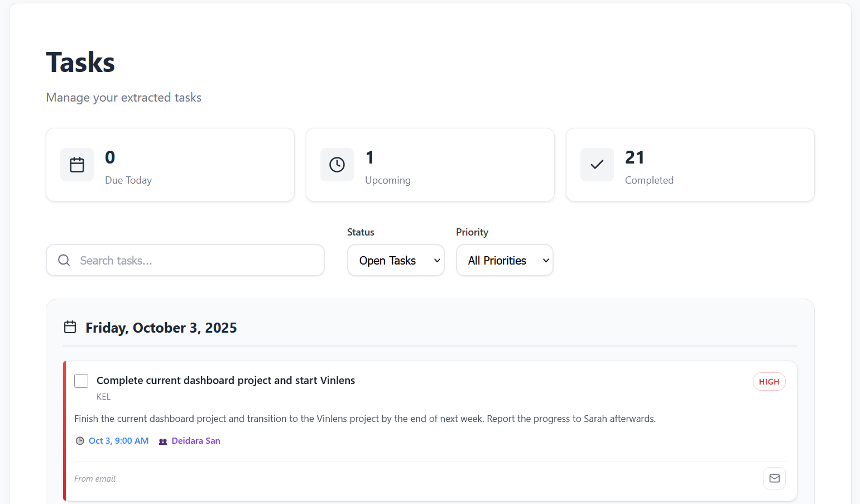Image resolution: width=860 pixels, height=504 pixels.
Task: Click the assignee people icon near Deidara San
Action: 162,441
